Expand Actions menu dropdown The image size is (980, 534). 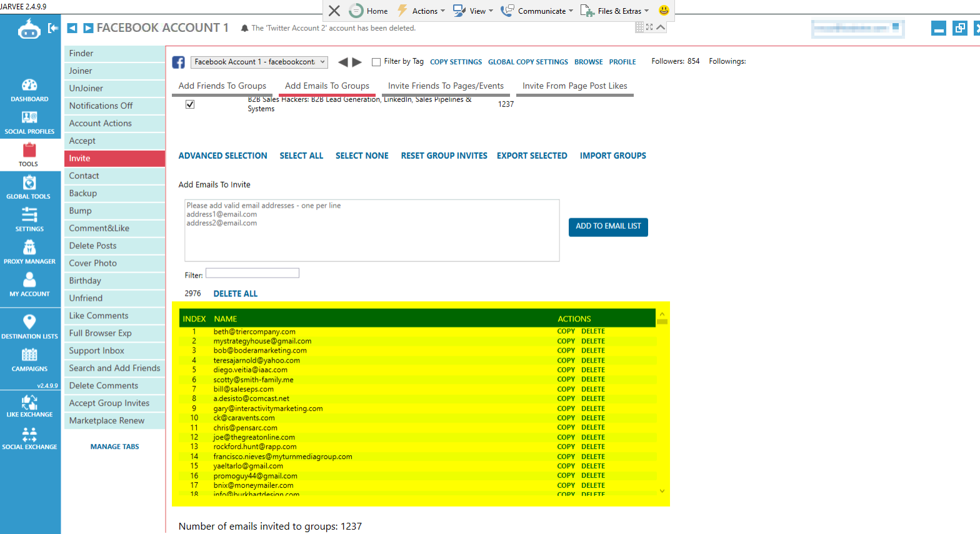point(421,11)
